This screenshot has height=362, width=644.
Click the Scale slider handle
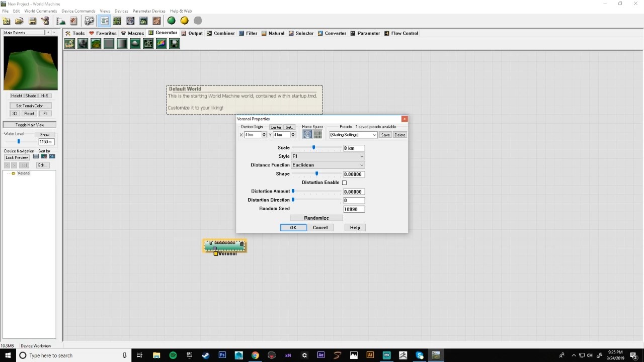[x=313, y=147]
